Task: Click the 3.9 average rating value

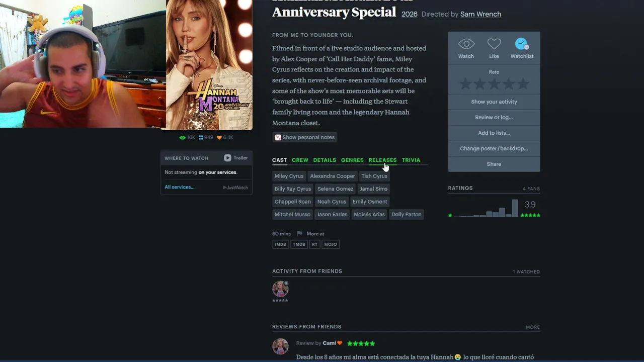Action: [x=530, y=205]
